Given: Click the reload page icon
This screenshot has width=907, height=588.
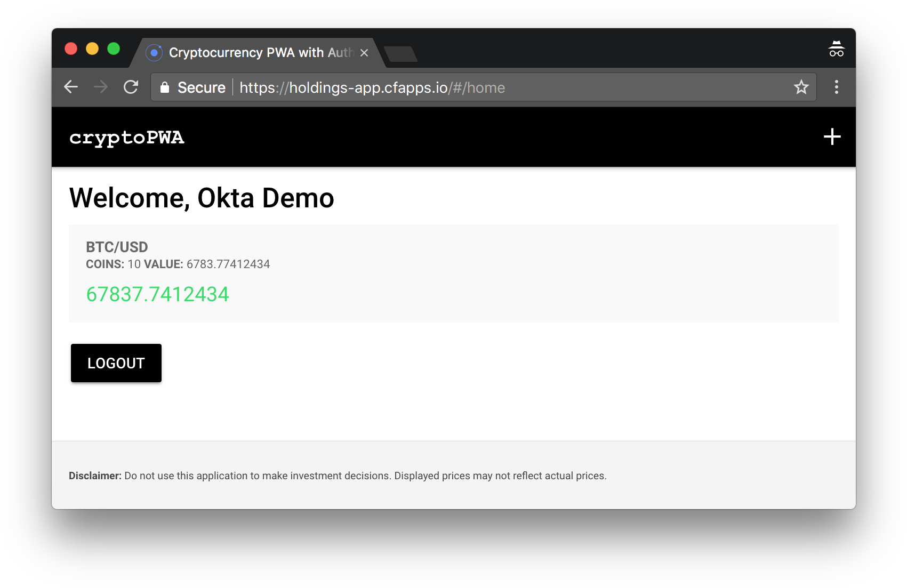Looking at the screenshot, I should click(131, 87).
